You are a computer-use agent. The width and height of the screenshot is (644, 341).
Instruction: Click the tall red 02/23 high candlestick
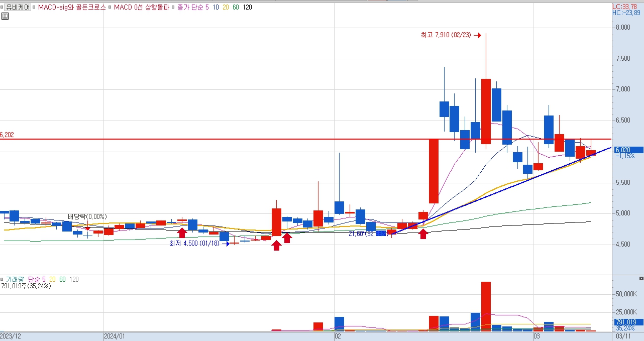point(486,111)
